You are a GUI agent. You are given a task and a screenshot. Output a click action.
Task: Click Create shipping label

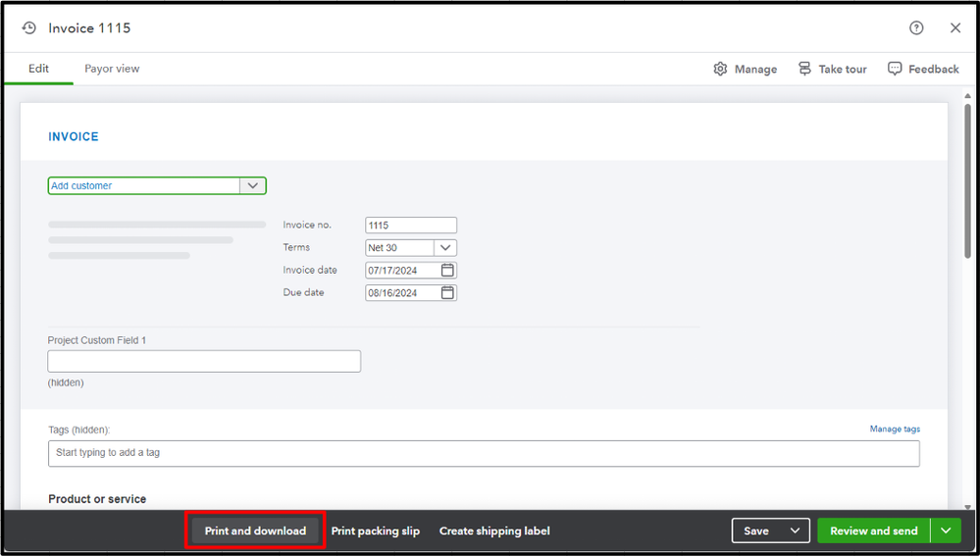click(x=494, y=531)
